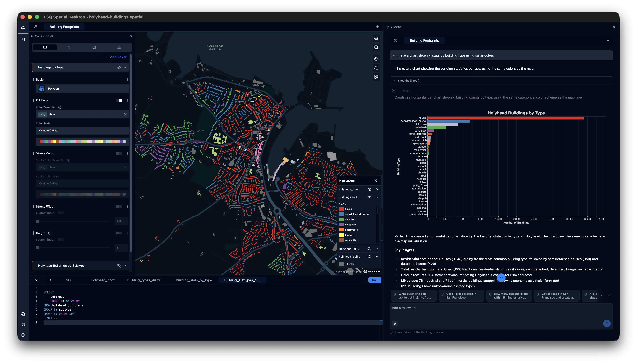Viewport: 637px width, 364px height.
Task: Toggle the Height switch
Action: tap(119, 233)
